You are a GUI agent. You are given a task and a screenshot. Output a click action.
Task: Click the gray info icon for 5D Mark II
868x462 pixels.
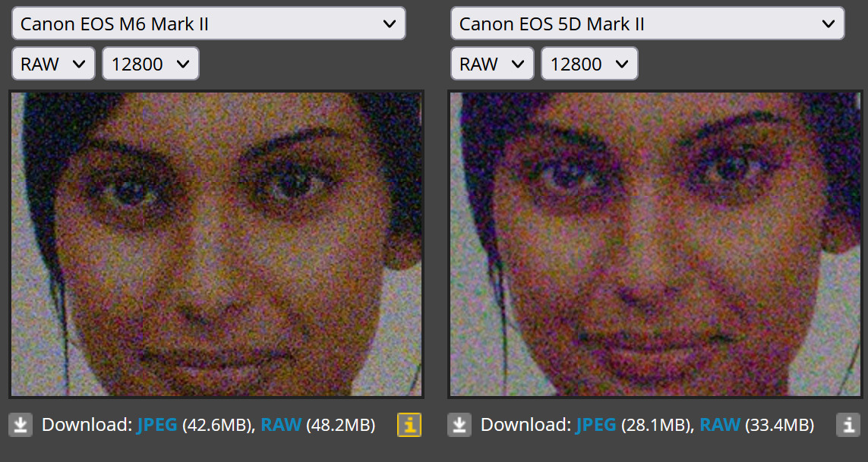click(848, 425)
